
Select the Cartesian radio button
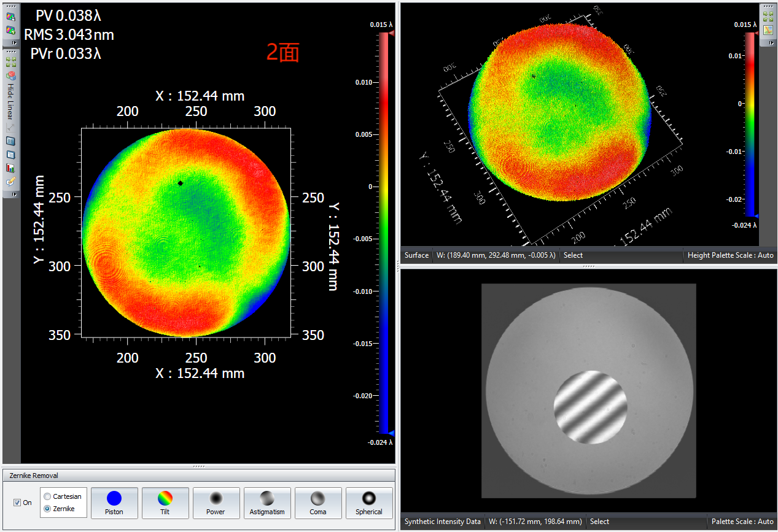coord(48,496)
